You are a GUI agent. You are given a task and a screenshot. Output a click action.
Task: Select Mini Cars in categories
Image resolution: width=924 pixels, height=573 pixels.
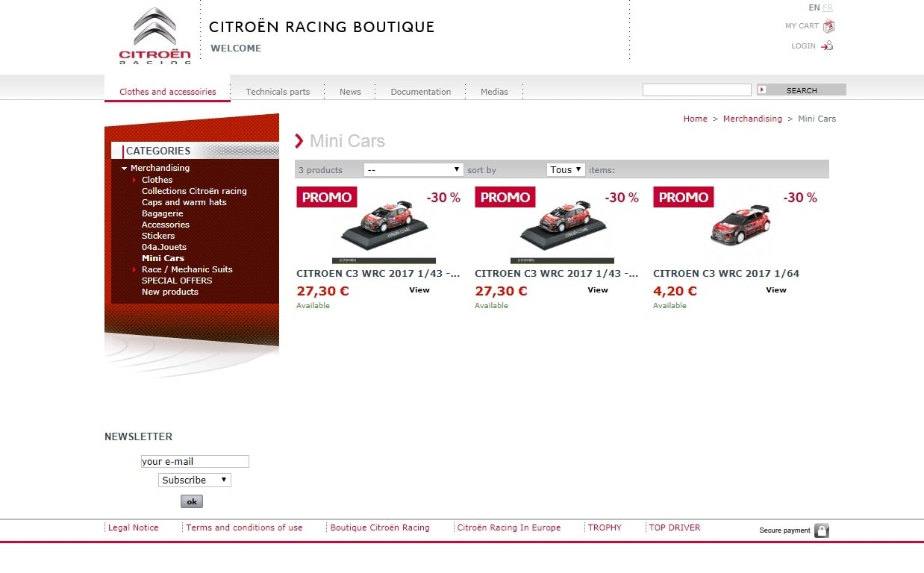[163, 258]
